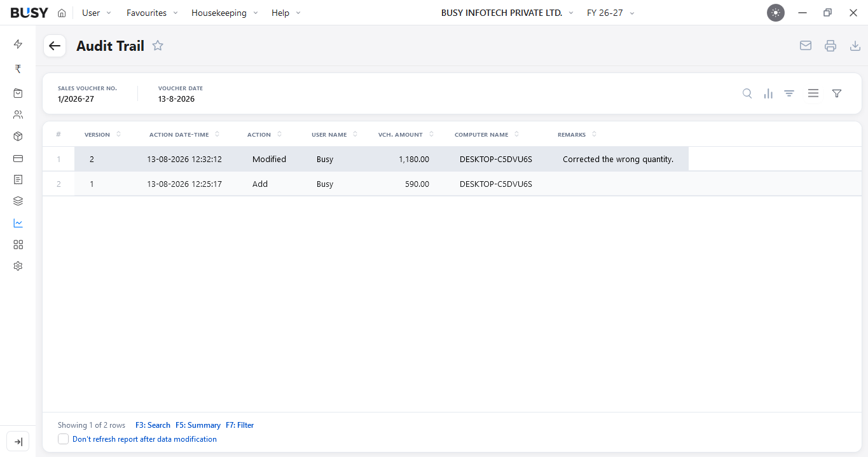
Task: Sort by Computer Name column arrows
Action: point(516,134)
